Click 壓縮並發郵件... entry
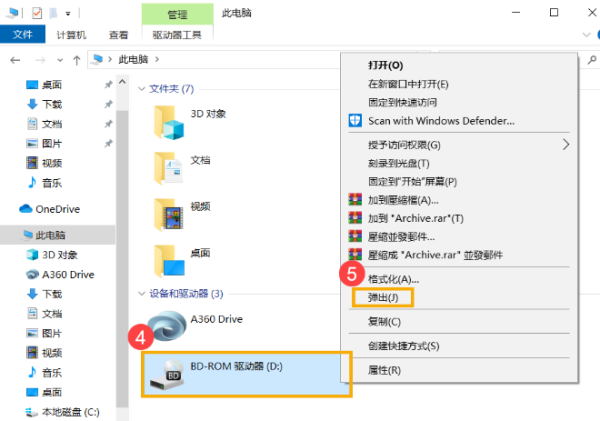The width and height of the screenshot is (600, 421). coord(401,237)
